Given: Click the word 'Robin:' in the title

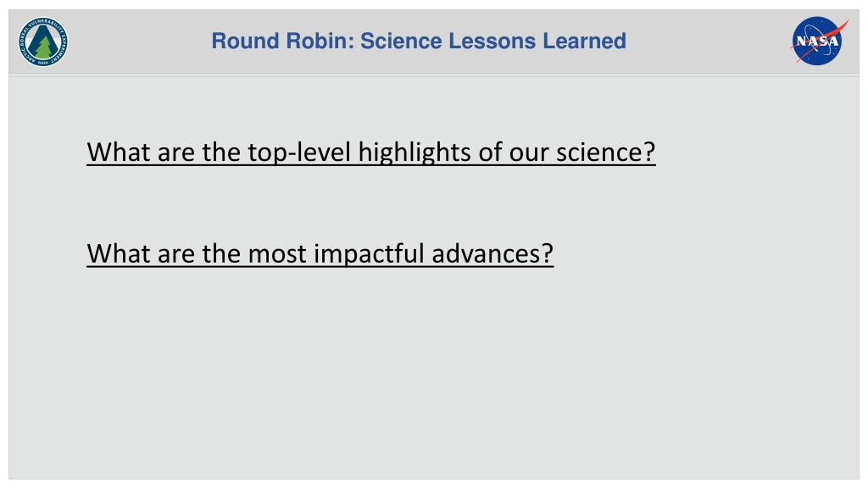Looking at the screenshot, I should point(320,41).
